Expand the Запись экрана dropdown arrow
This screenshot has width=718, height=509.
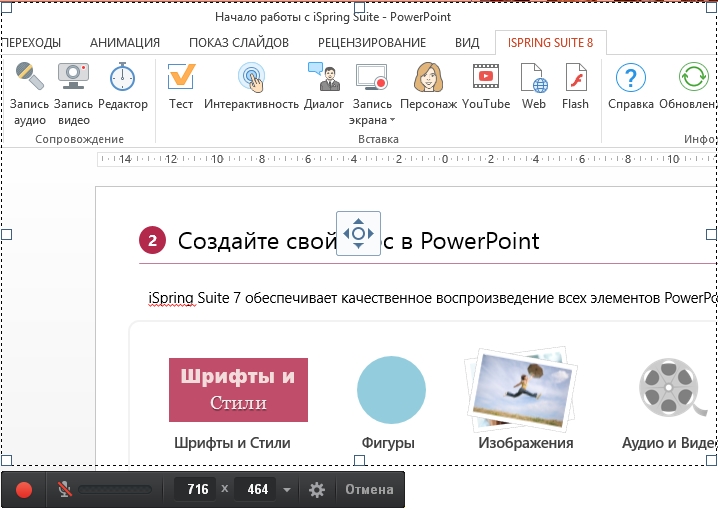pyautogui.click(x=392, y=120)
